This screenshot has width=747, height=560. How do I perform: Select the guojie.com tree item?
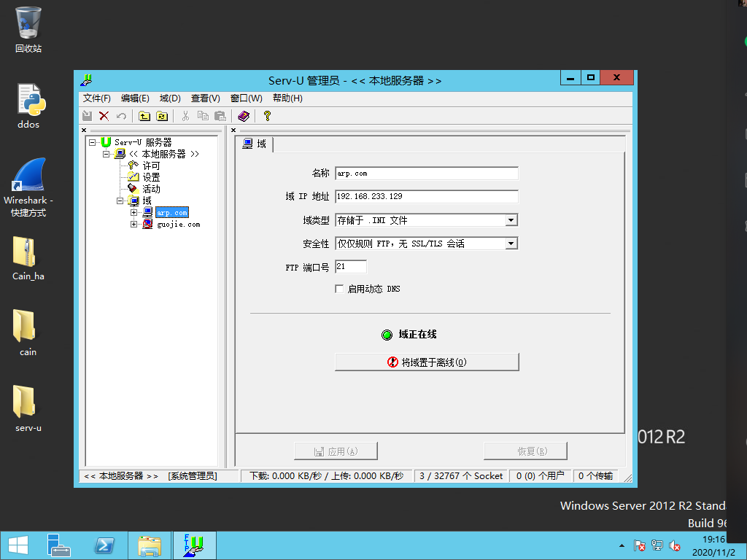tap(179, 224)
